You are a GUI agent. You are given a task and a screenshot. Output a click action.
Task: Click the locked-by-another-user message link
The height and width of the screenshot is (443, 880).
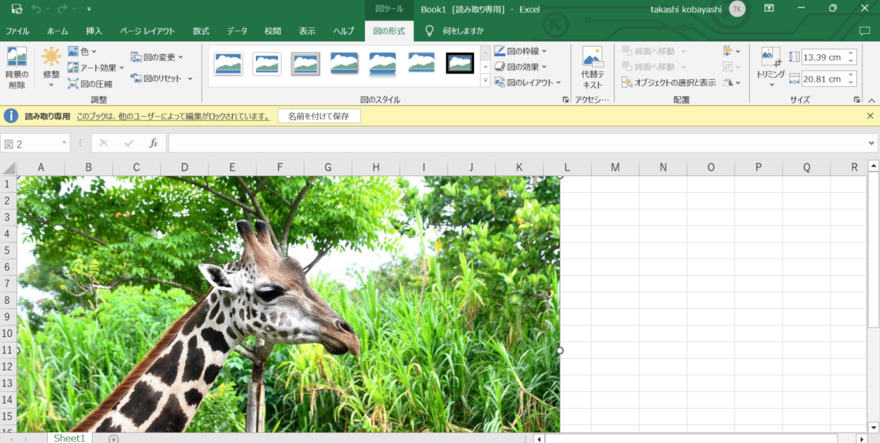[173, 116]
